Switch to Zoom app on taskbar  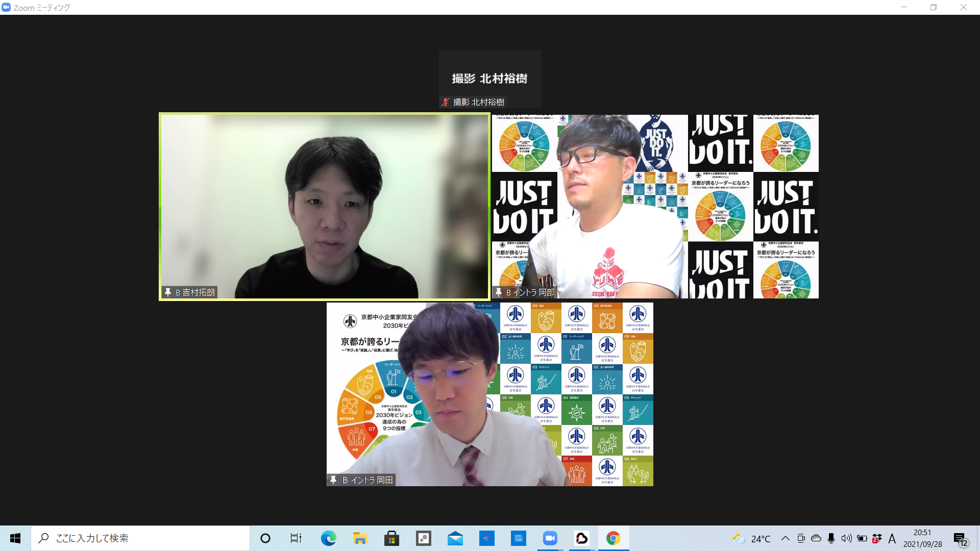550,538
